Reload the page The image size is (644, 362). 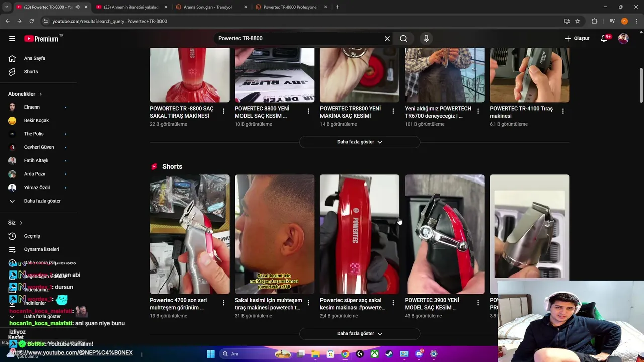31,21
